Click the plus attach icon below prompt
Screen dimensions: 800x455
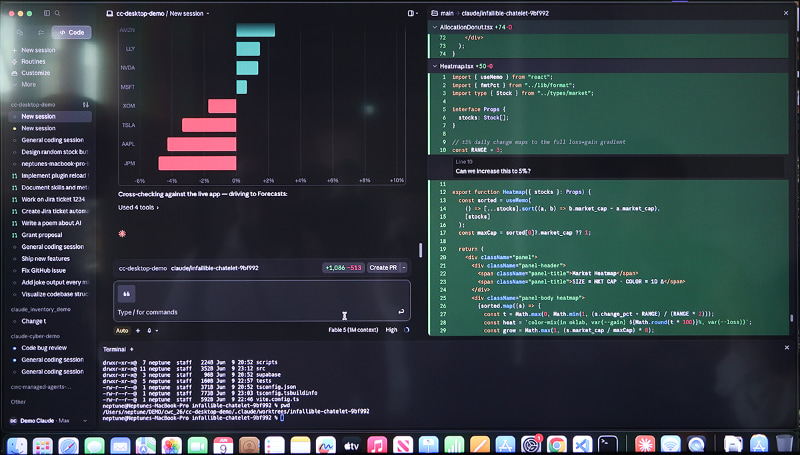pyautogui.click(x=138, y=331)
